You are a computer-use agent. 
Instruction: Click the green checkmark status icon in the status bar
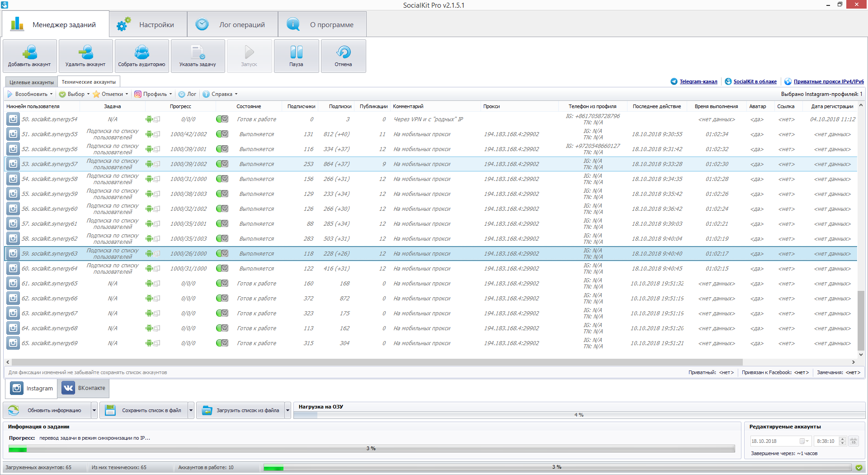[x=859, y=468]
